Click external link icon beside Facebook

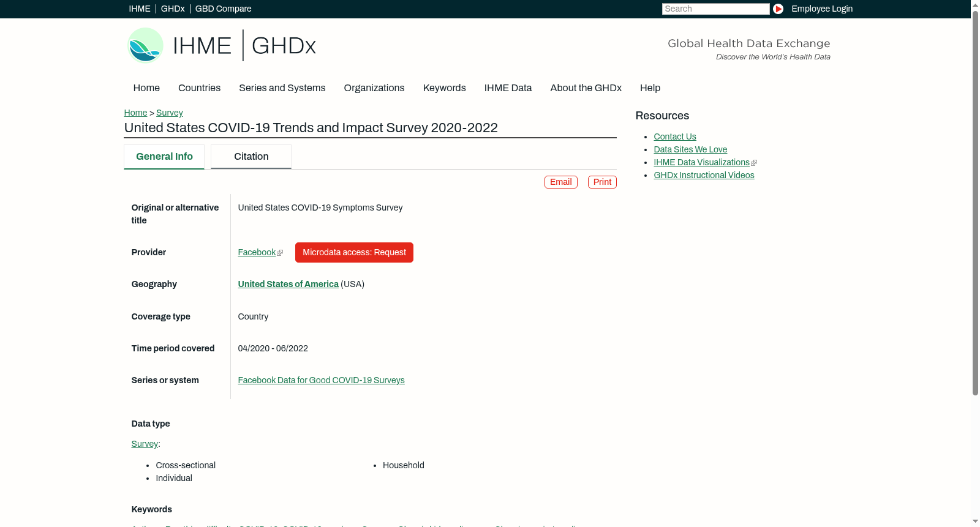280,253
